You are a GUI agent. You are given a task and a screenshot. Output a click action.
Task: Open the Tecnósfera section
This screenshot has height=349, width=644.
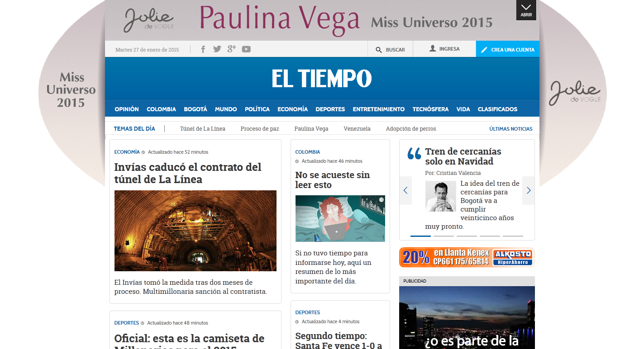pyautogui.click(x=430, y=109)
